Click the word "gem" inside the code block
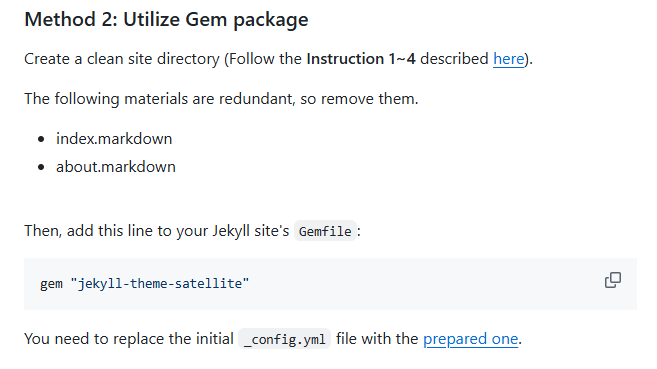 pos(51,284)
